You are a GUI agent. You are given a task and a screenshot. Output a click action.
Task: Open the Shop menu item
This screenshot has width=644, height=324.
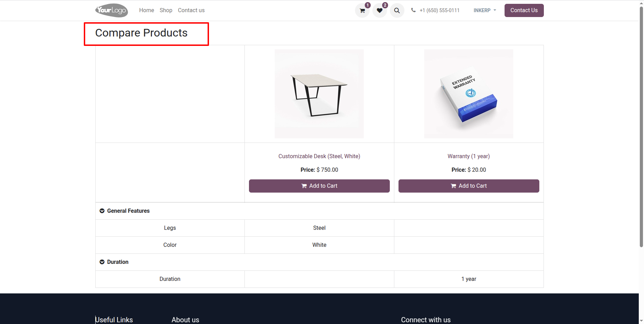(x=166, y=10)
